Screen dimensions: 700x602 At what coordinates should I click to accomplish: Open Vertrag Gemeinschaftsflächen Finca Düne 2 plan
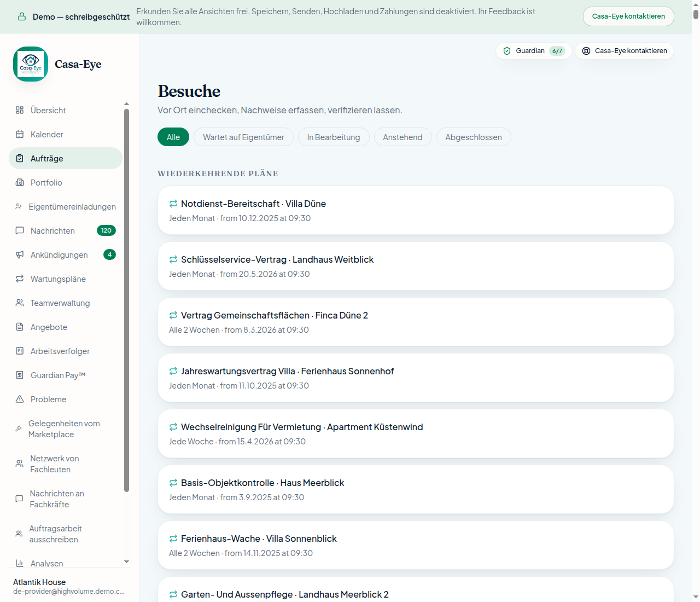click(416, 322)
